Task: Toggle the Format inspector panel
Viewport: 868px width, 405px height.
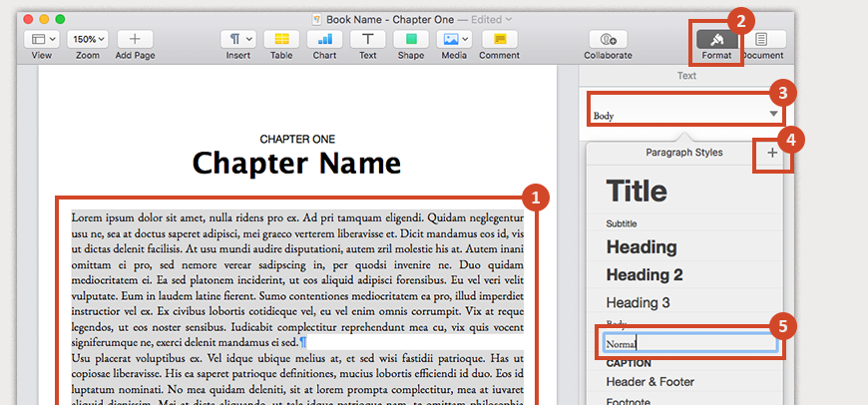Action: click(x=716, y=40)
